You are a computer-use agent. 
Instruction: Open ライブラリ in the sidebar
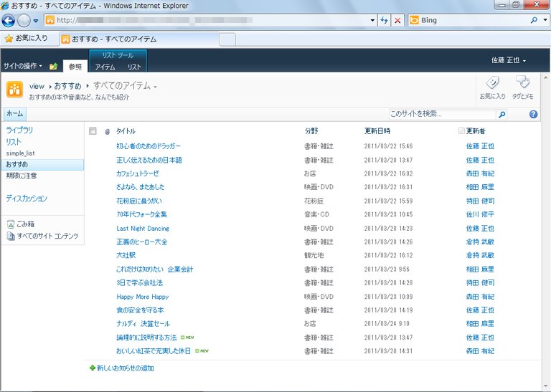pyautogui.click(x=19, y=130)
